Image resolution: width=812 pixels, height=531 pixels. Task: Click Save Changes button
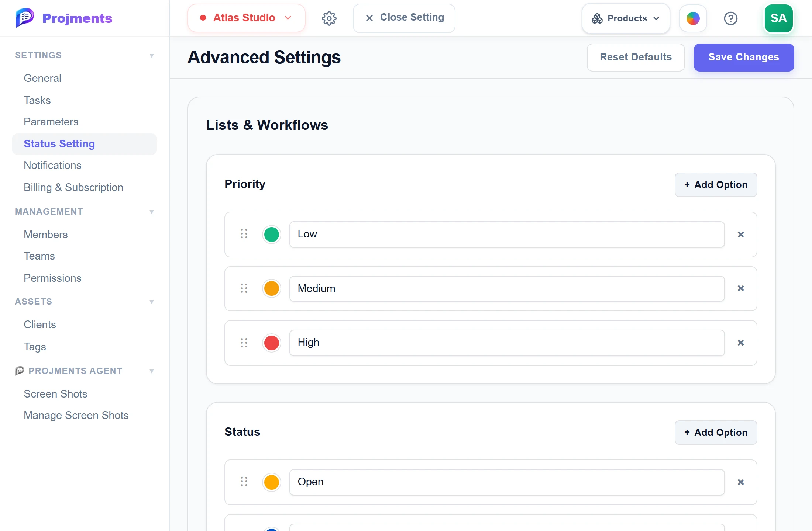pos(744,57)
